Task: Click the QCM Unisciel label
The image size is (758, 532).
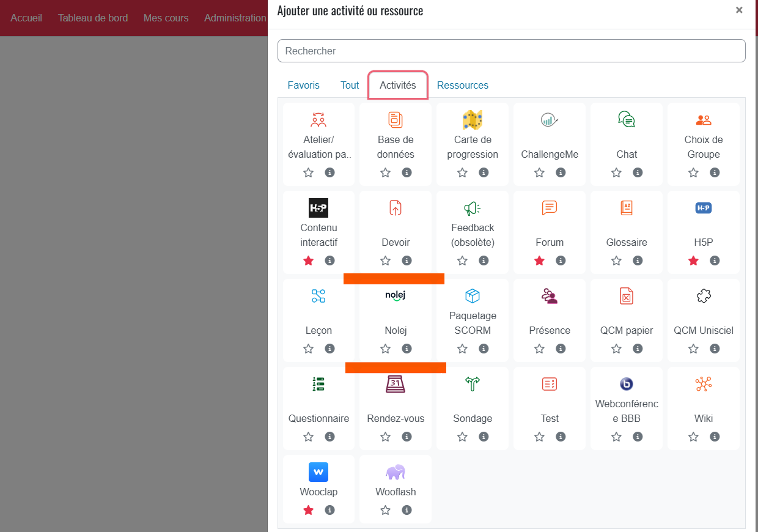Action: 704,330
